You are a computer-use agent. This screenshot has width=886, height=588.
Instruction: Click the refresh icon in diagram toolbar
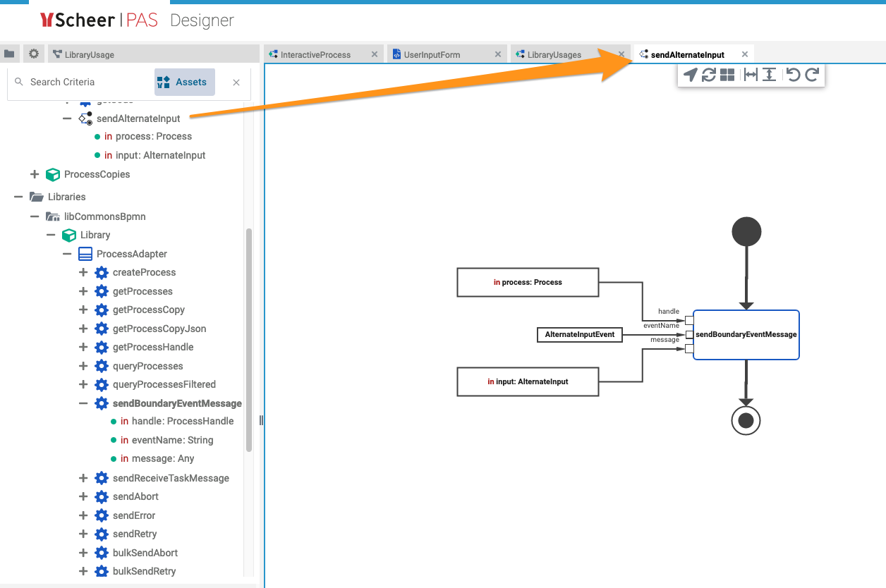(x=709, y=75)
